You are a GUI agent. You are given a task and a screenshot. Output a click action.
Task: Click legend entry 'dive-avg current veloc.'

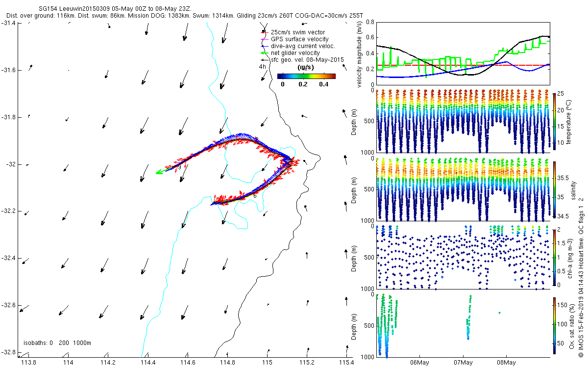tap(303, 46)
